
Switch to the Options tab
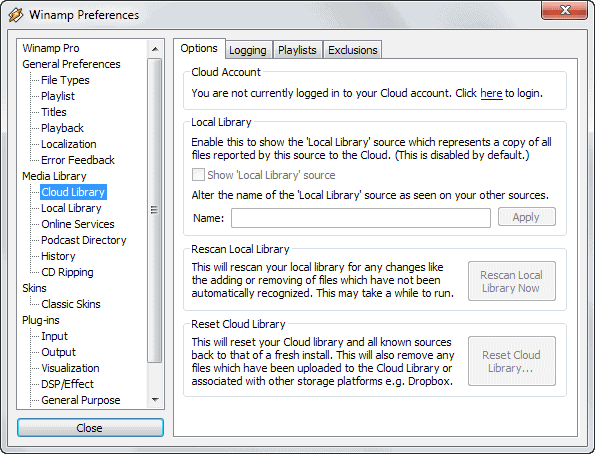pyautogui.click(x=199, y=49)
